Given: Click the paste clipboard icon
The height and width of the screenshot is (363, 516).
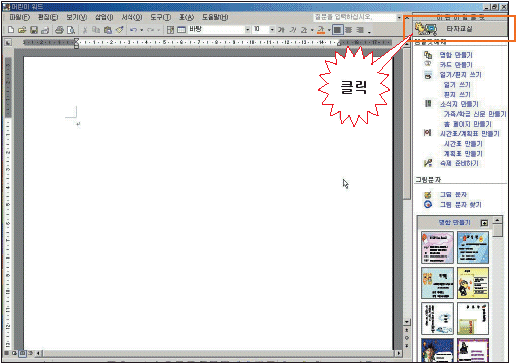Looking at the screenshot, I should [x=108, y=30].
